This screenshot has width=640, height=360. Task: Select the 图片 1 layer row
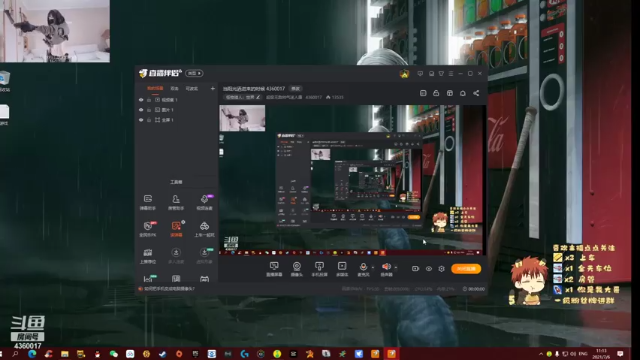(176, 110)
